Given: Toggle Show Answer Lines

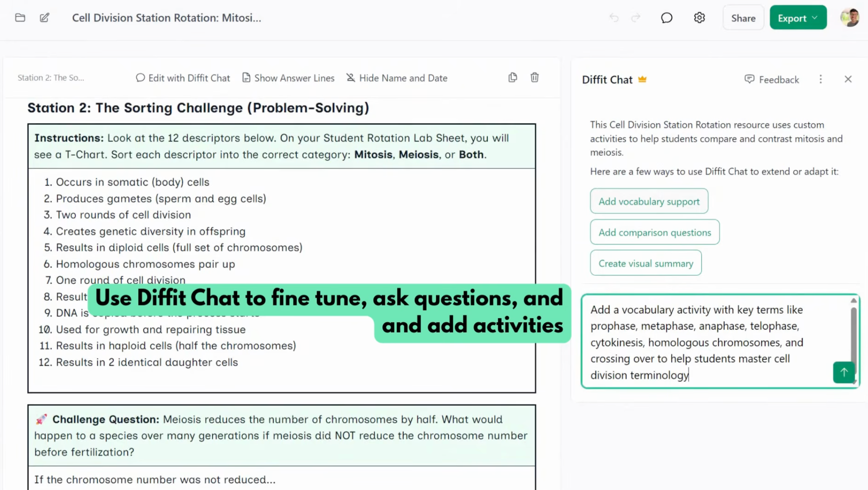Looking at the screenshot, I should coord(288,78).
